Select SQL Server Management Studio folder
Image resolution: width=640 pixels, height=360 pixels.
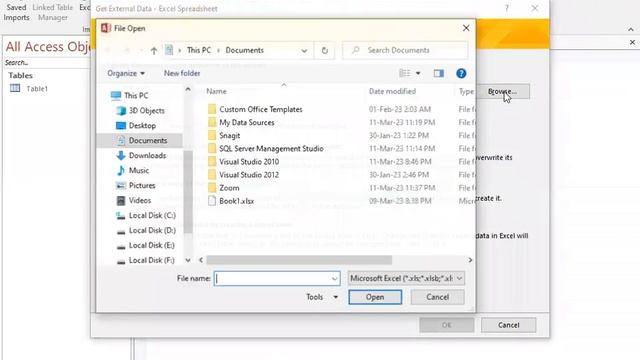pyautogui.click(x=271, y=149)
